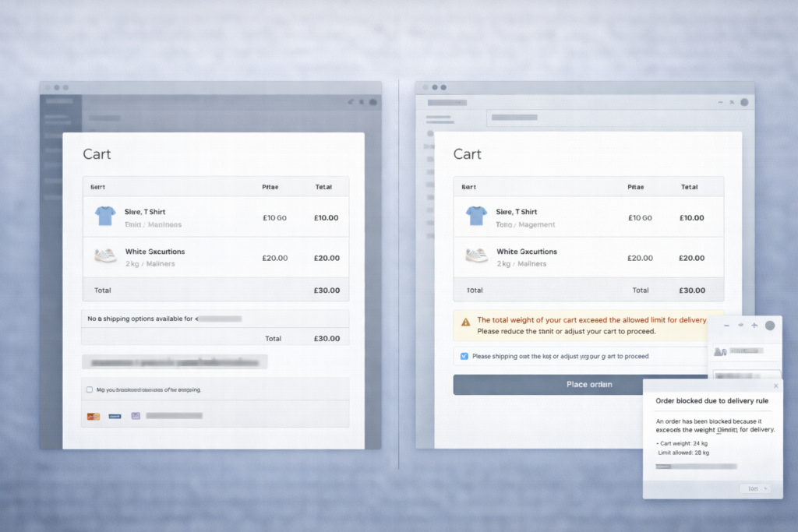Click round profile avatar in right window header

point(743,102)
